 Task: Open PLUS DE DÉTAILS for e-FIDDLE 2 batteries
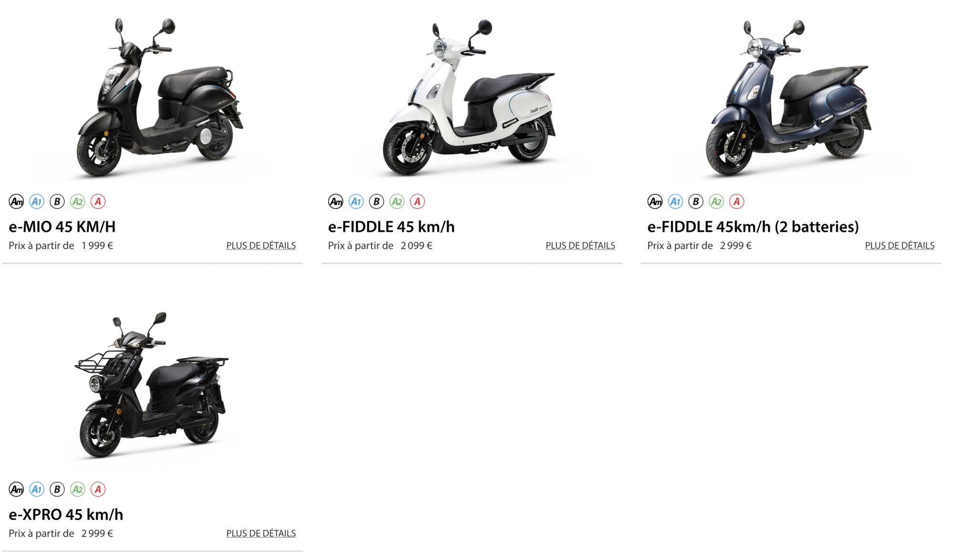(x=900, y=246)
